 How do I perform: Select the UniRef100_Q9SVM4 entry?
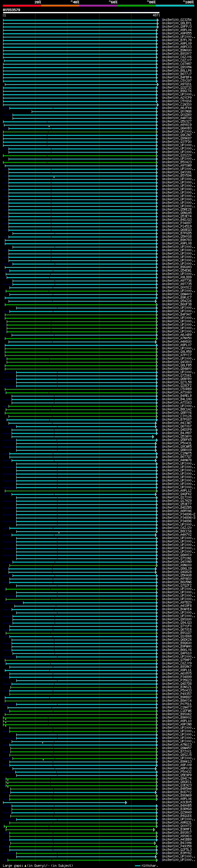pos(176,67)
